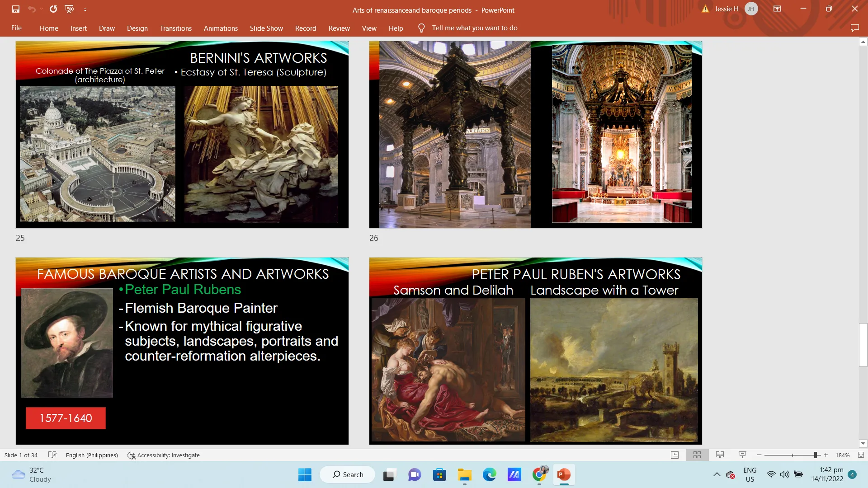This screenshot has height=488, width=868.
Task: Click the ENG US input language indicator
Action: (x=750, y=475)
